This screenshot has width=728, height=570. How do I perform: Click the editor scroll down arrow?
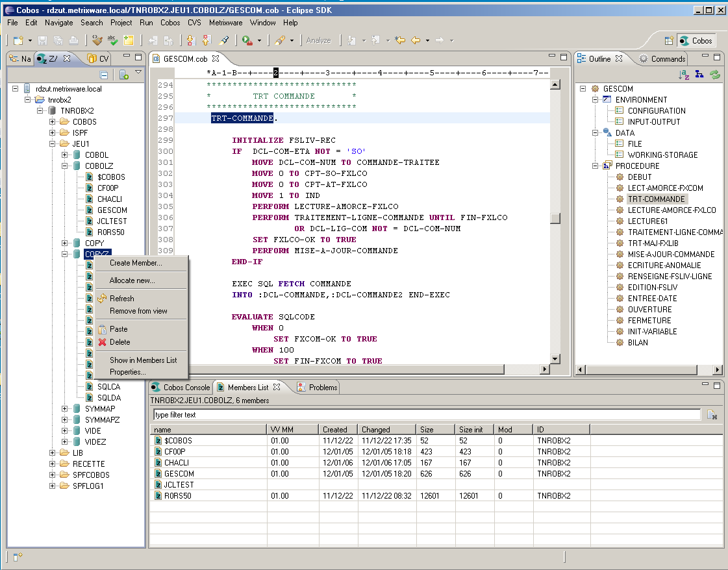click(555, 359)
